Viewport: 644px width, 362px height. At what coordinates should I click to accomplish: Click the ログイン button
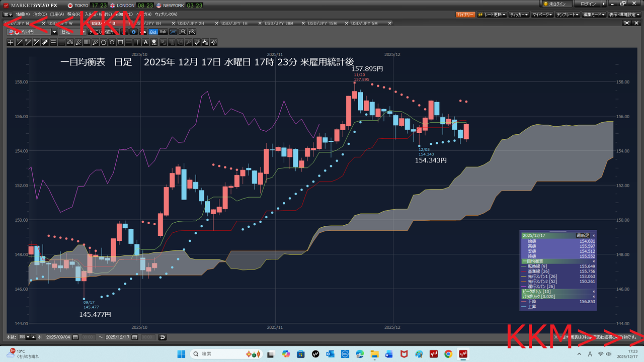[588, 4]
